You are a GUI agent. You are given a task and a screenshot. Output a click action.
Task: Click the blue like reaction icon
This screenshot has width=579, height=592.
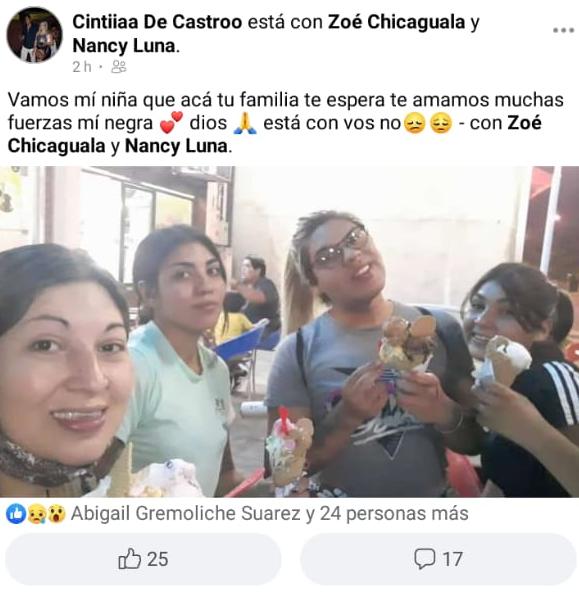click(16, 514)
